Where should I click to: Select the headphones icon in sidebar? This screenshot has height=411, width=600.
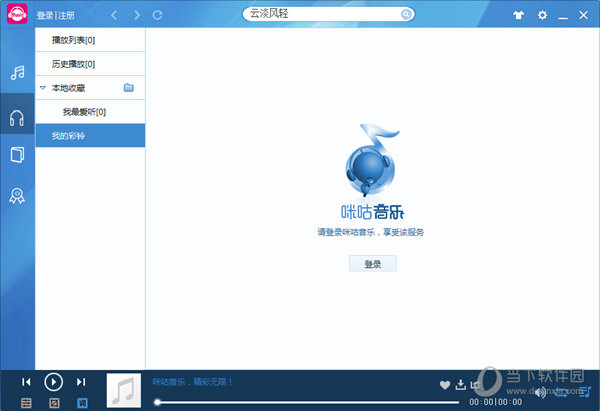[x=17, y=118]
